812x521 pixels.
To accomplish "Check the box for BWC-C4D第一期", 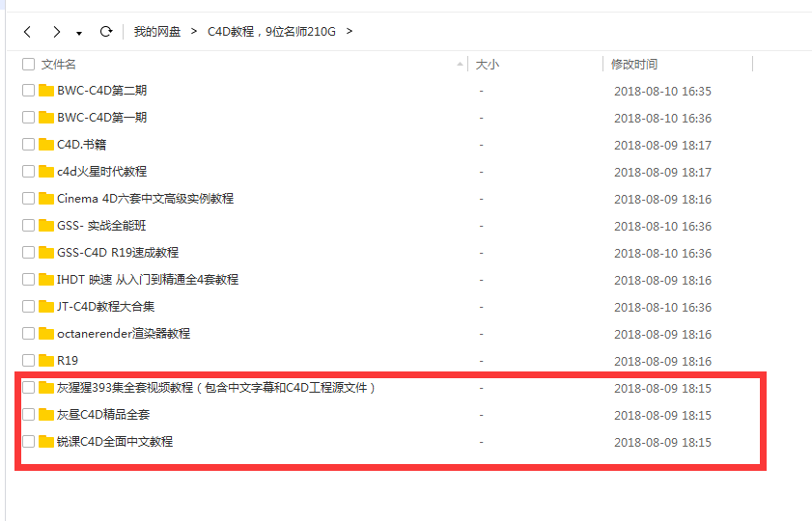I will coord(28,118).
